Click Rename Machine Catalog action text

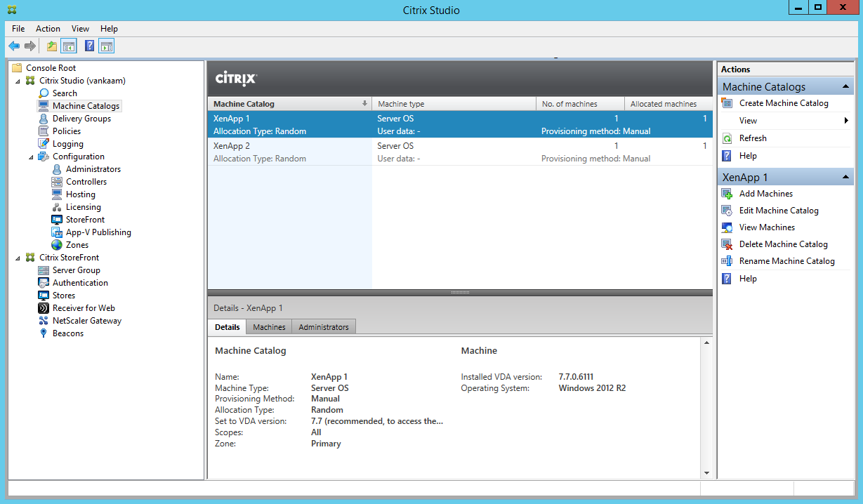(x=787, y=261)
